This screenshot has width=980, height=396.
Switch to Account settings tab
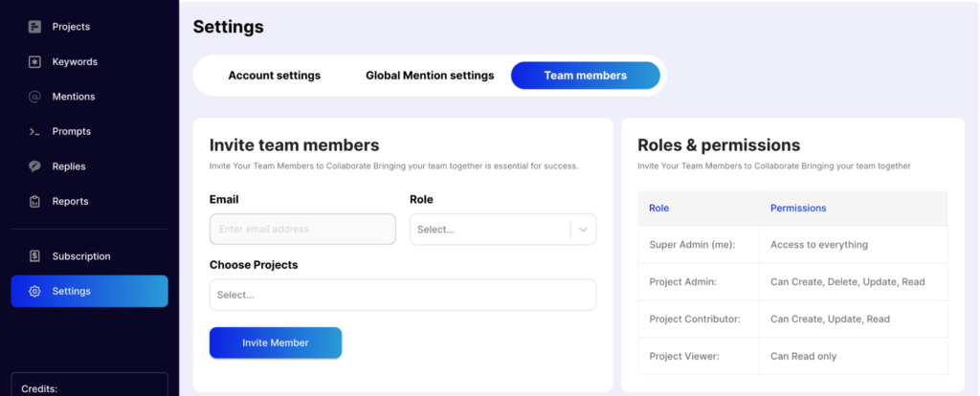click(x=274, y=76)
